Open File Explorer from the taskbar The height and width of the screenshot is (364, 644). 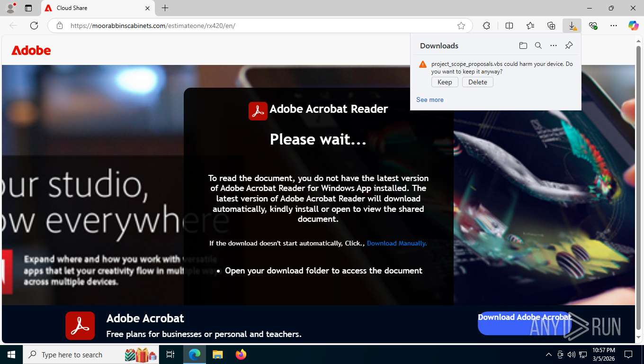(217, 355)
